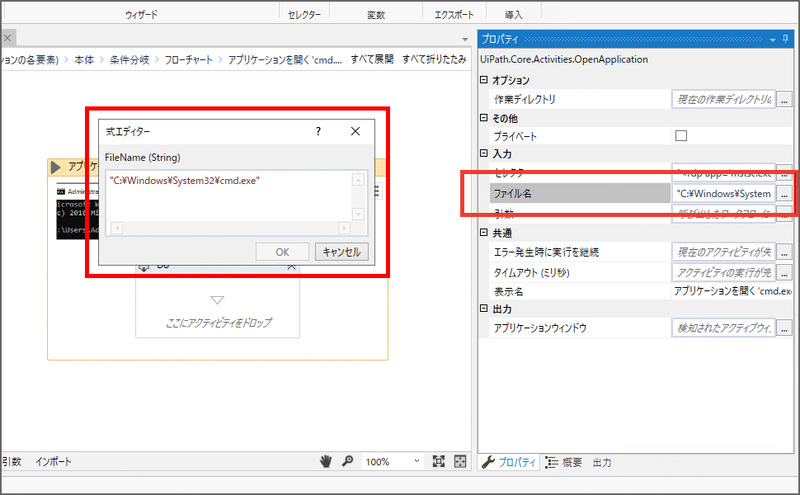Navigate to 条件分岐 breadcrumb
Viewport: 800px width, 495px height.
[130, 60]
